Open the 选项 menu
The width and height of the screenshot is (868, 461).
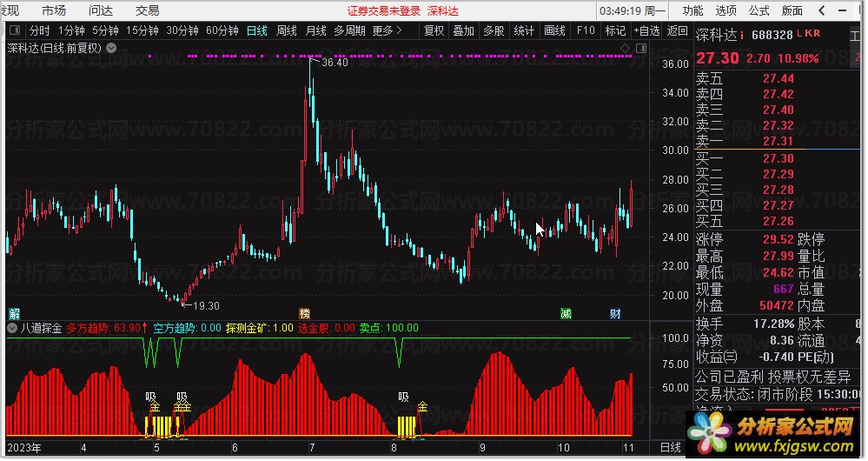726,10
